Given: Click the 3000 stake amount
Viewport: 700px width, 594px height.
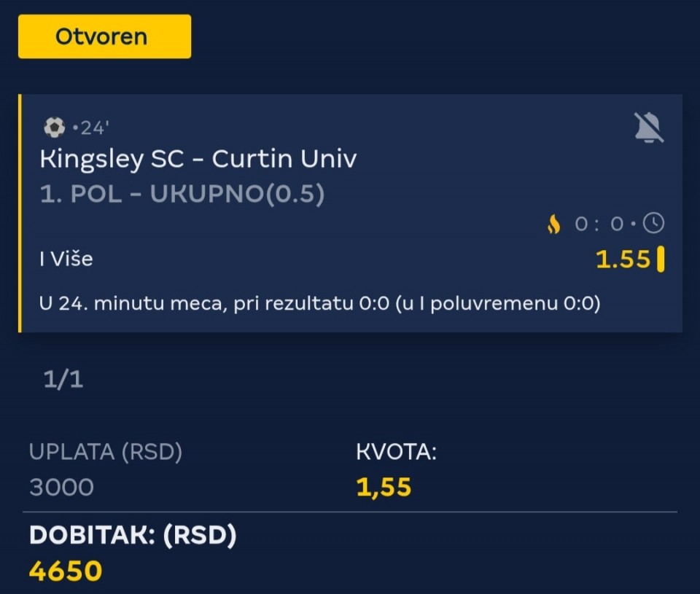Looking at the screenshot, I should (x=62, y=487).
